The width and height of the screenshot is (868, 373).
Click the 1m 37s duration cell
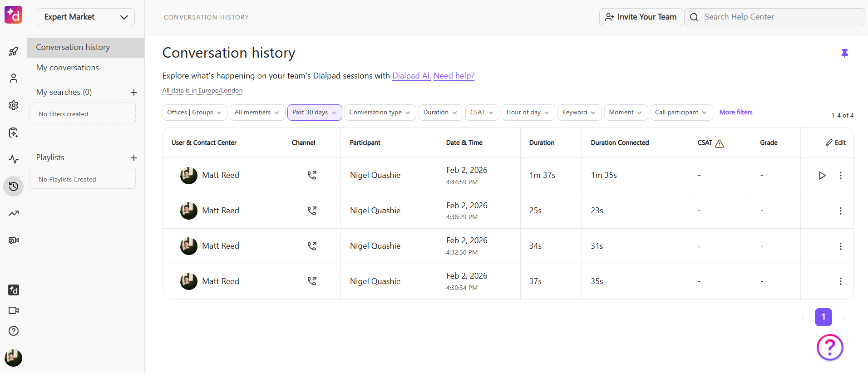tap(542, 175)
